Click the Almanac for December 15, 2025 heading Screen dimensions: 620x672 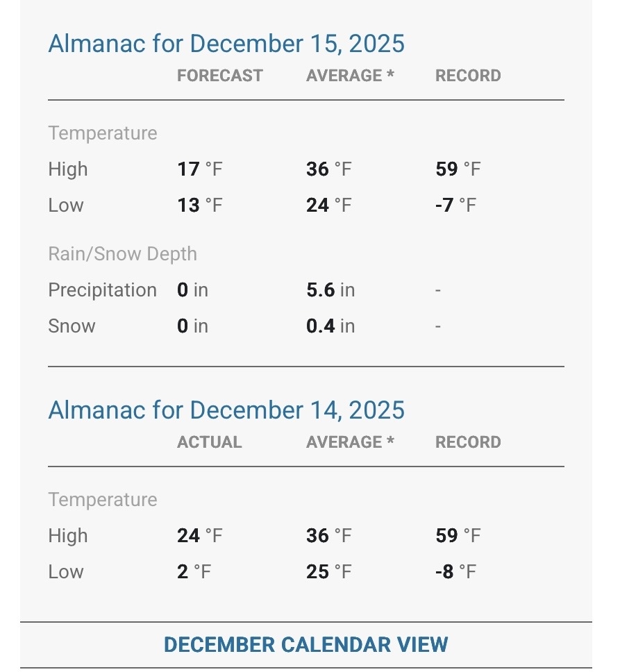point(226,44)
